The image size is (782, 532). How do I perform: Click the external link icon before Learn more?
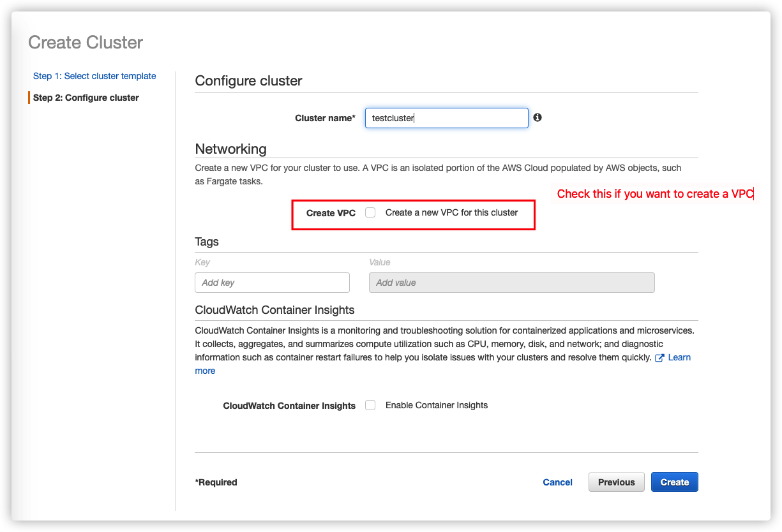(659, 358)
